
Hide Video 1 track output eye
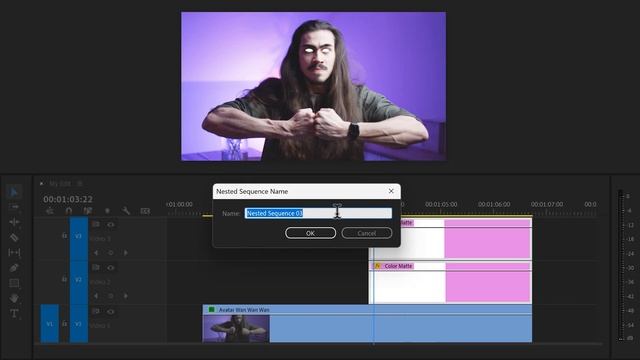tap(111, 311)
